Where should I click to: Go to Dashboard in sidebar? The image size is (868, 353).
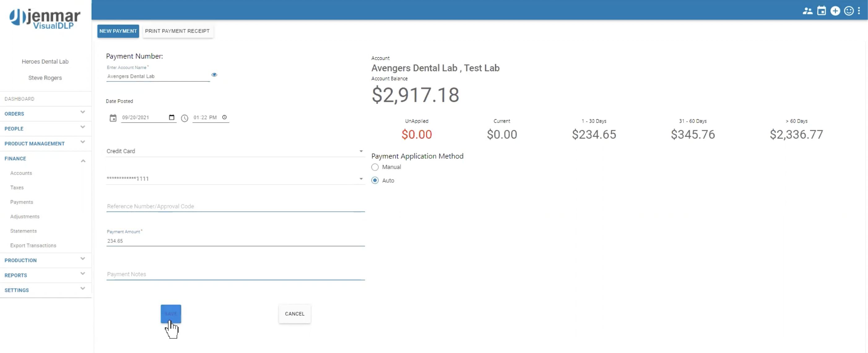[19, 99]
